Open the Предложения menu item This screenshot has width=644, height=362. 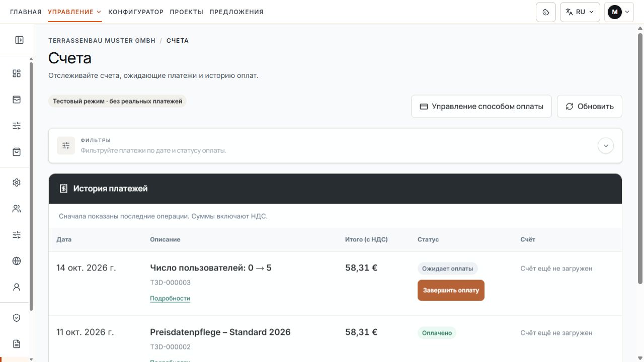click(x=236, y=12)
